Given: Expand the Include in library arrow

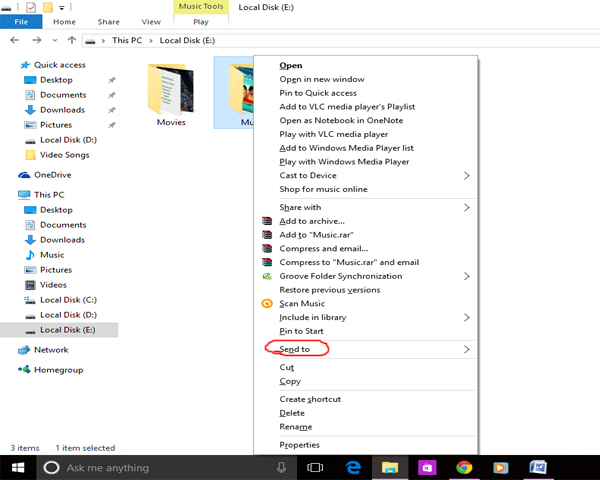Looking at the screenshot, I should coord(466,317).
